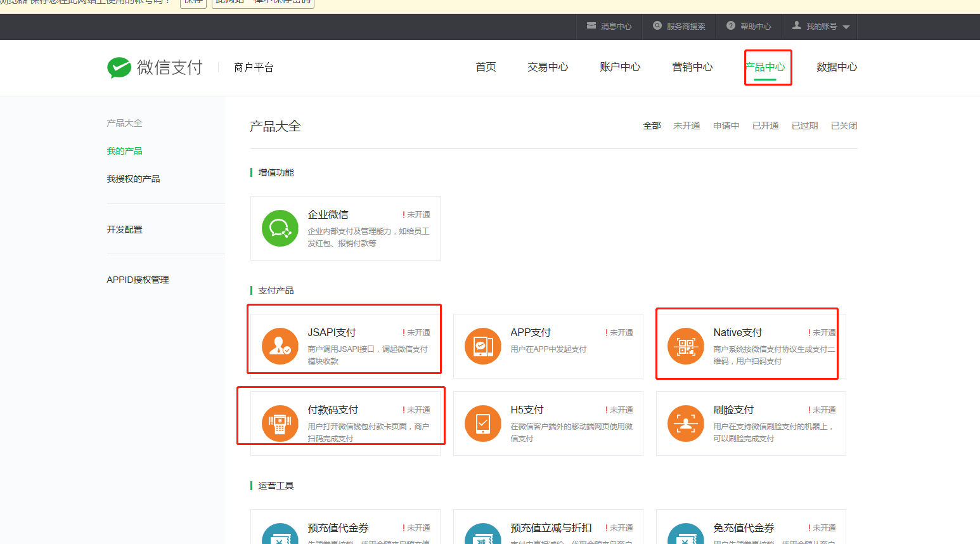
Task: Open the 服务商搜索 link
Action: click(687, 27)
